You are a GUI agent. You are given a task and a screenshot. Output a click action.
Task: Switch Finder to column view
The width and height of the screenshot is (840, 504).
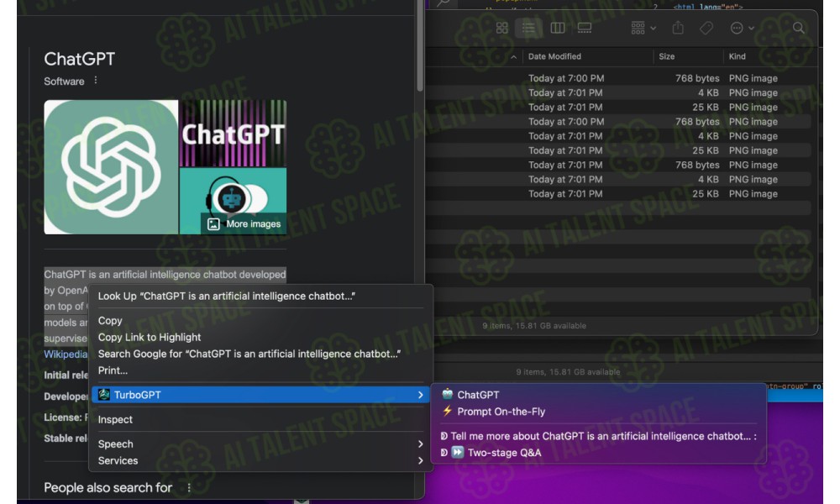pyautogui.click(x=558, y=28)
